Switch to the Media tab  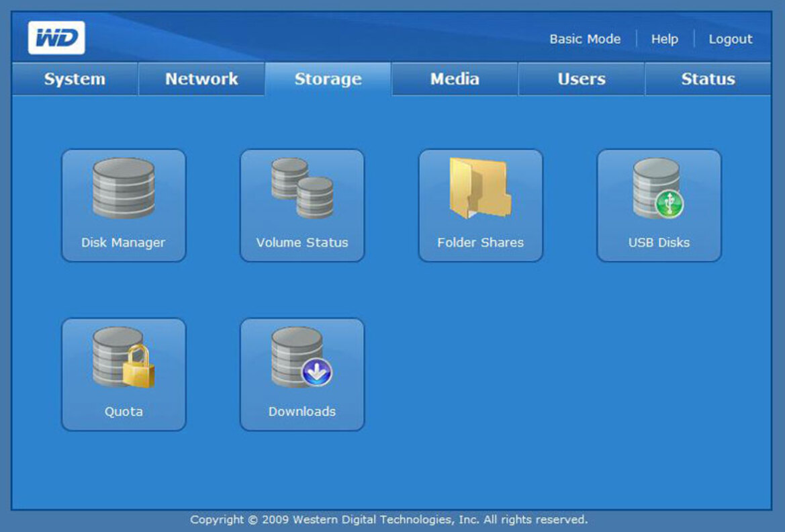(453, 79)
